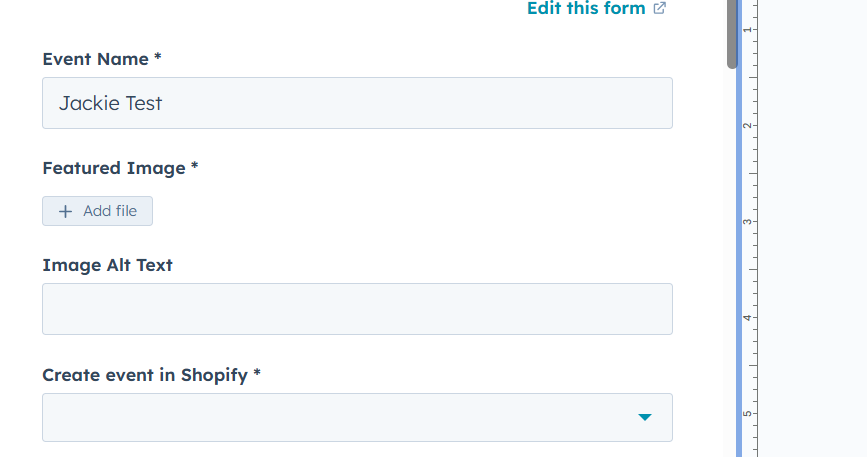The height and width of the screenshot is (457, 867).
Task: Click the Event Name text field
Action: coord(357,103)
